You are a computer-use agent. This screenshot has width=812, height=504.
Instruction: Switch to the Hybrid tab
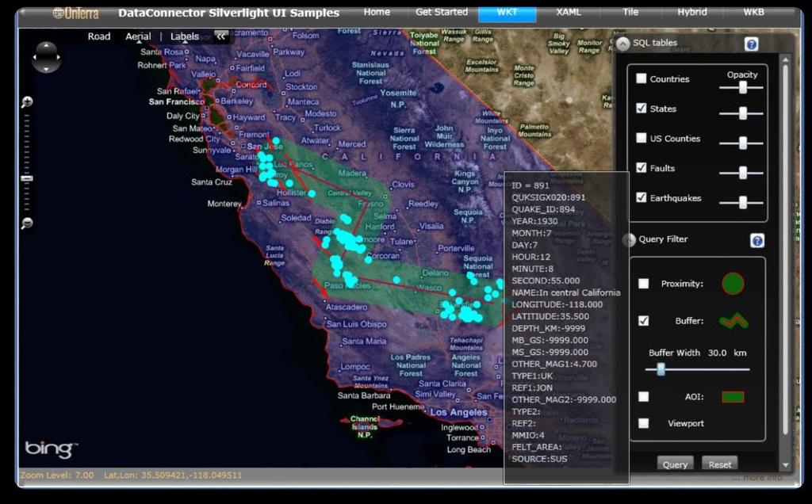(x=691, y=12)
